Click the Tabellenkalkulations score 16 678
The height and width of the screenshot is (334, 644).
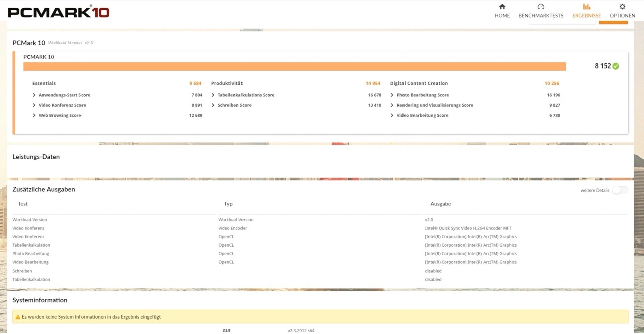[374, 95]
